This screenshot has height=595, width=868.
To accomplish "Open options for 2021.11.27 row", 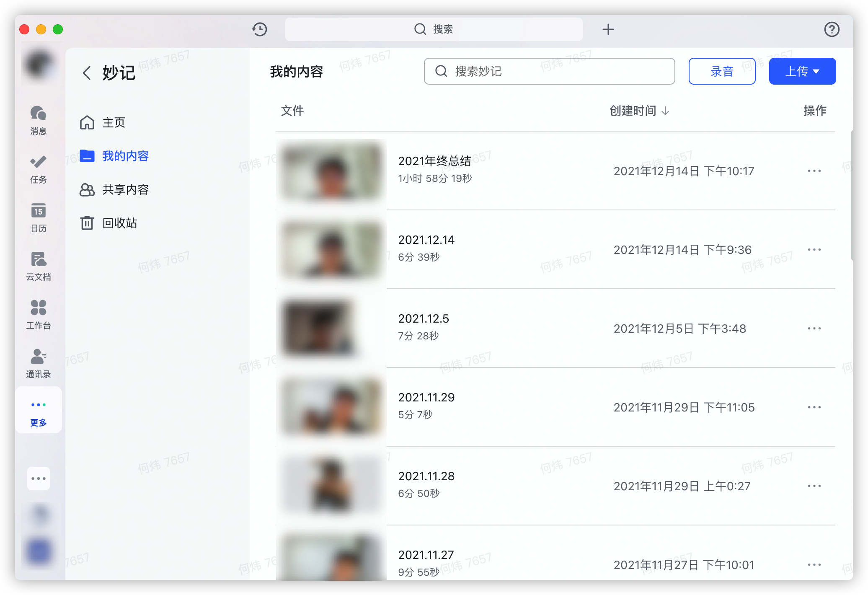I will 814,565.
